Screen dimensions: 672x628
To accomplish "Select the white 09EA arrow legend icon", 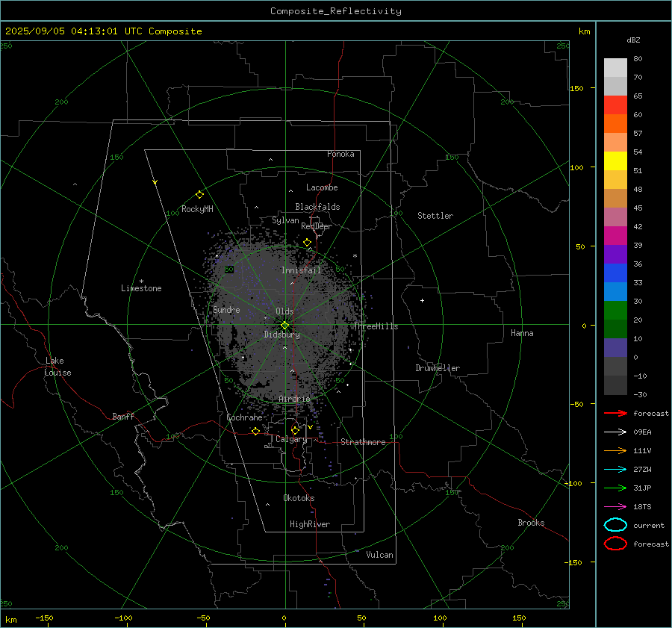I will pos(615,432).
